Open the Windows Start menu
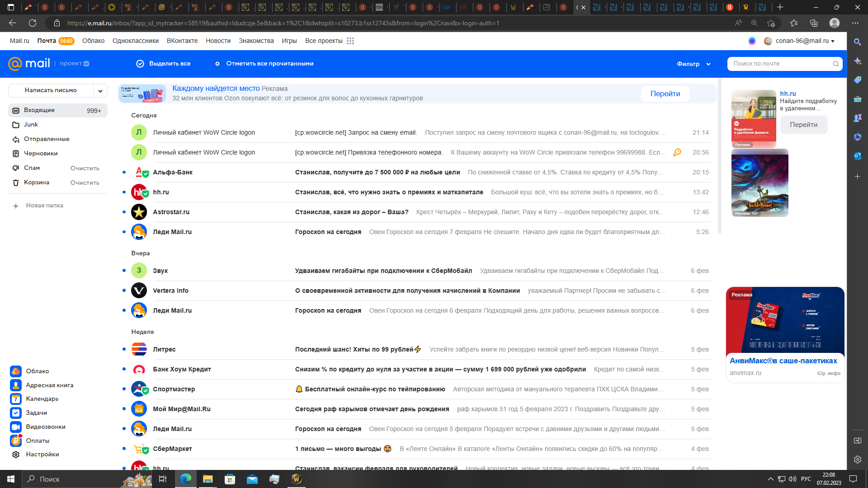This screenshot has height=488, width=868. 11,479
